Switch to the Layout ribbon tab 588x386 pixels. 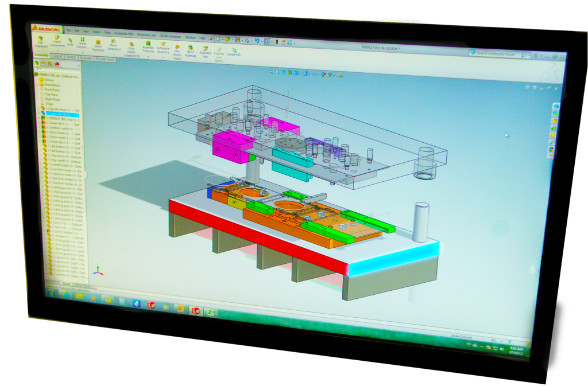coord(57,56)
